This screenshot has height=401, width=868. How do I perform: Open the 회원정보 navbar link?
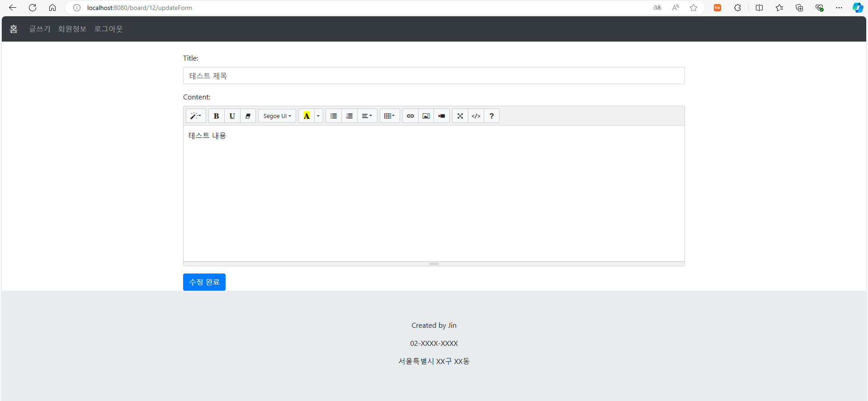pyautogui.click(x=72, y=29)
